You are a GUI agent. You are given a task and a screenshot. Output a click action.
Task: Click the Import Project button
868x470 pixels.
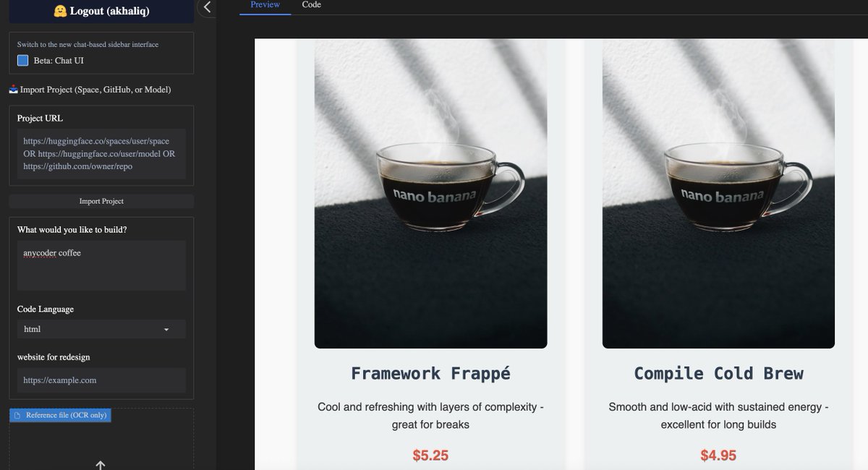point(101,201)
